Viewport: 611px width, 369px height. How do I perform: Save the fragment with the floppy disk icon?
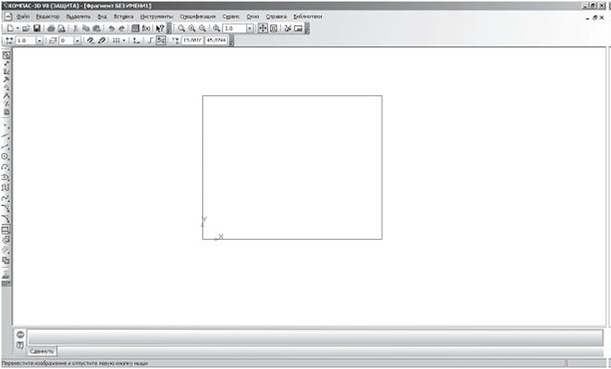point(37,28)
